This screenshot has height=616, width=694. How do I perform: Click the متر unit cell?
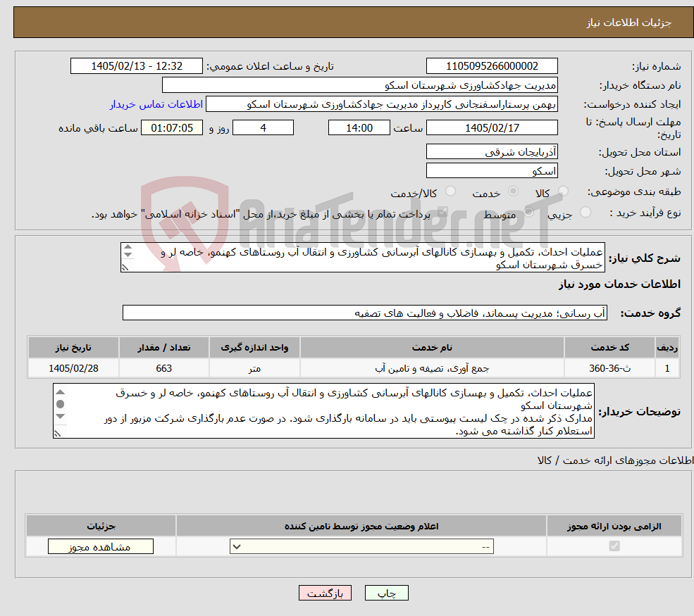click(x=254, y=368)
